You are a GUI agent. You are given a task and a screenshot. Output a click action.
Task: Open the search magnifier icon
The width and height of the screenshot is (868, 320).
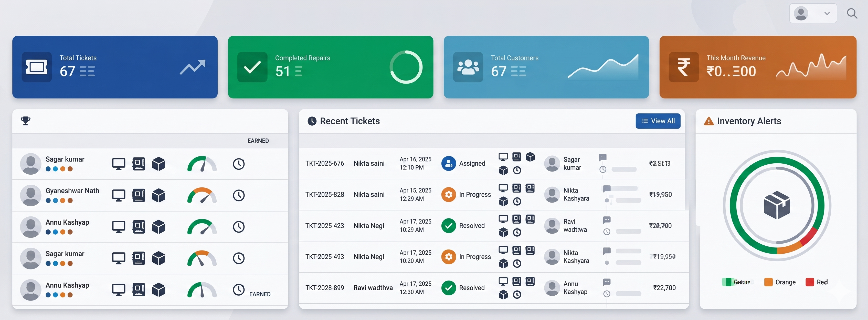[852, 14]
